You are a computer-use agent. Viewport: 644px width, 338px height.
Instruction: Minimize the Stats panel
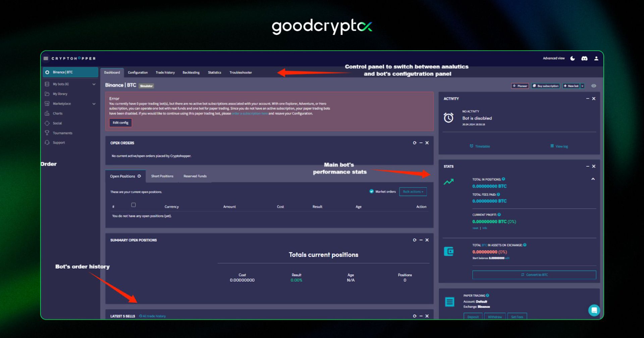tap(588, 166)
